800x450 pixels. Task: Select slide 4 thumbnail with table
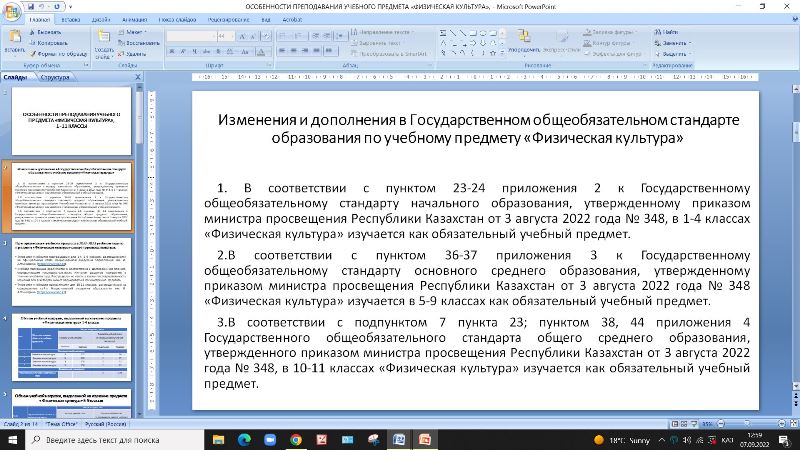[x=71, y=347]
